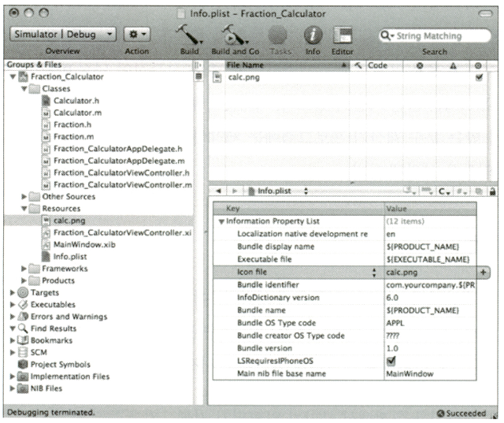Viewport: 504px width, 423px height.
Task: Open the Simulator | Debug dropdown
Action: (63, 35)
